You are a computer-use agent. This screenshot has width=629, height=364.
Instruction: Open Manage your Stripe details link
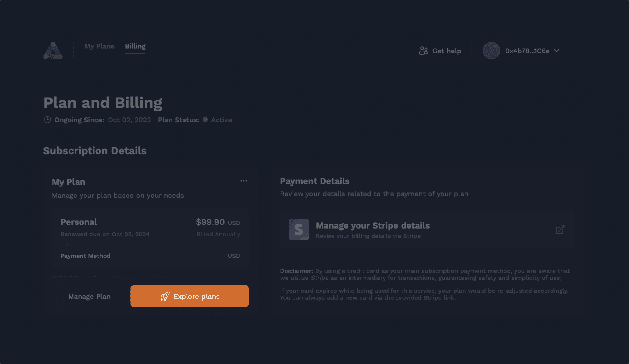click(x=372, y=226)
